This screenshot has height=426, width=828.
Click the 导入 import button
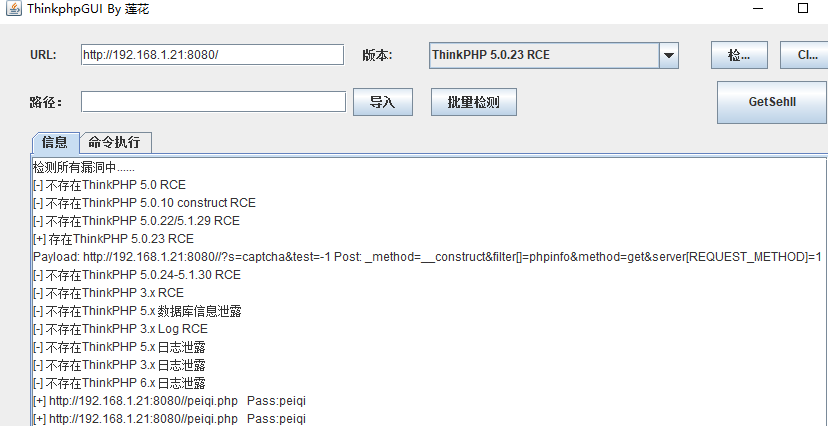[383, 102]
